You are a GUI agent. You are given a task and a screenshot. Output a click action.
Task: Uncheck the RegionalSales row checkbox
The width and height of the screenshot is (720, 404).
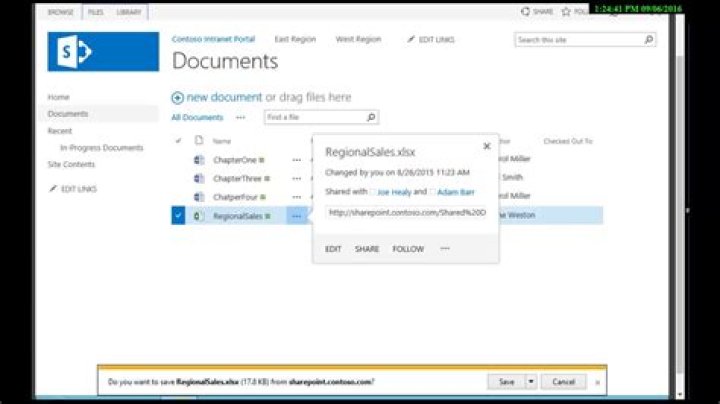[x=178, y=216]
